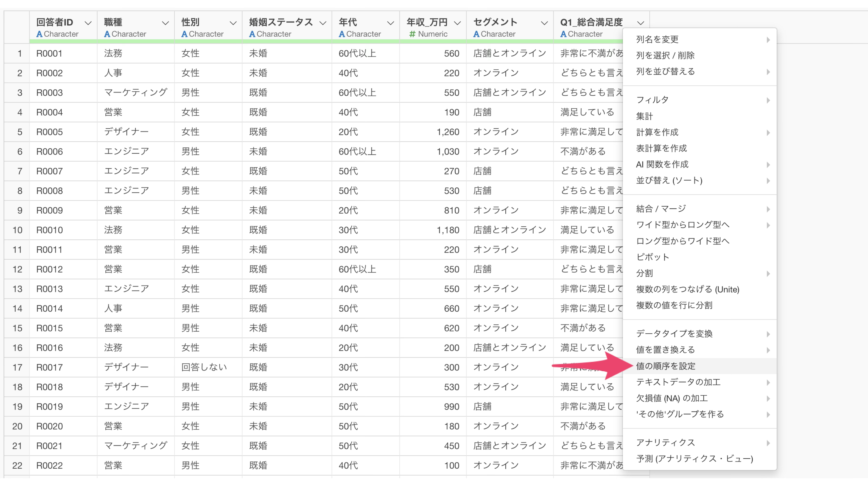This screenshot has height=486, width=868.
Task: Click the Character type icon under 婚姻ステータス
Action: click(x=252, y=34)
